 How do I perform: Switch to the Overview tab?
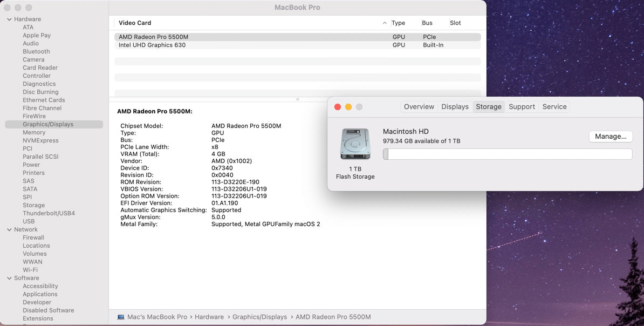coord(419,106)
